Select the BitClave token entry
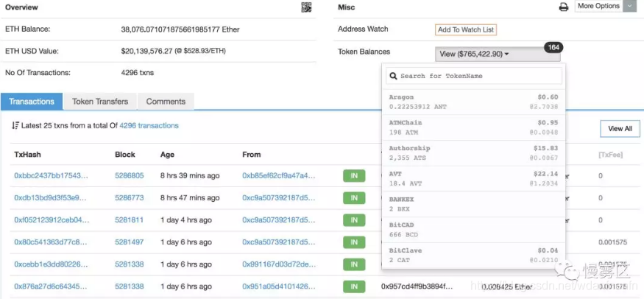 tap(473, 255)
